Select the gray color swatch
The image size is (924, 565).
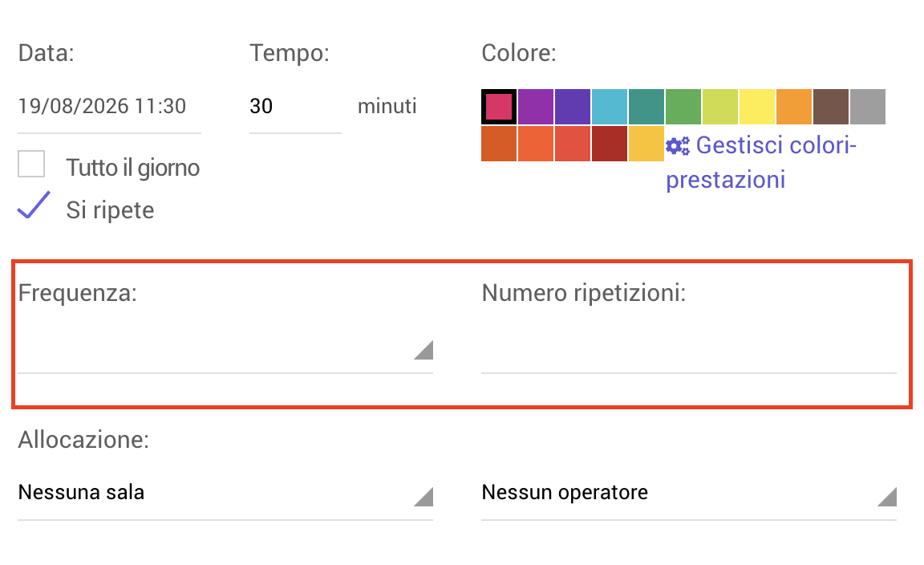click(x=868, y=107)
